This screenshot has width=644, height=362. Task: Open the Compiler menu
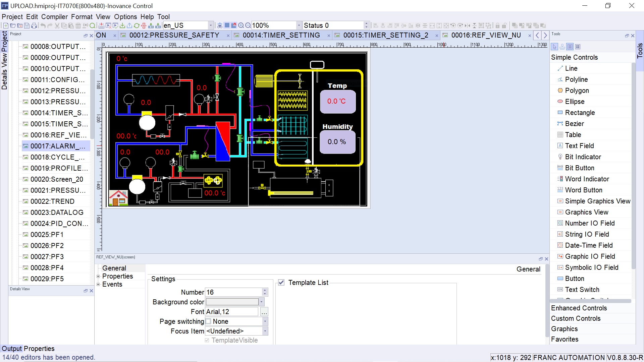pos(54,17)
